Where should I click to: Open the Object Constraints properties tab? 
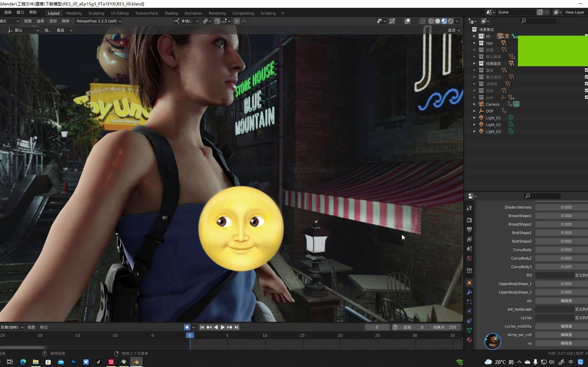(x=469, y=321)
